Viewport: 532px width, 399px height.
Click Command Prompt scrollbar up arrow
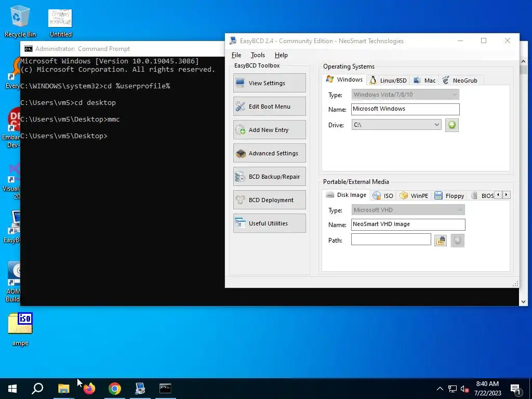[523, 61]
